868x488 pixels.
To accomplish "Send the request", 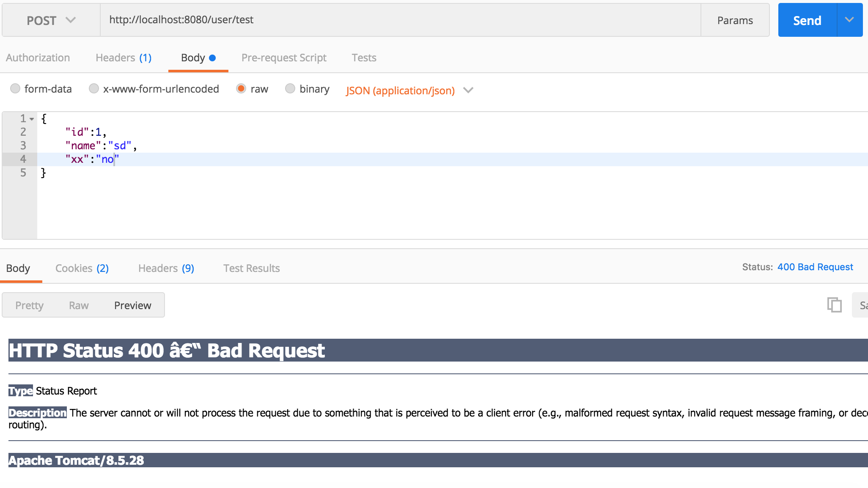I will [807, 20].
